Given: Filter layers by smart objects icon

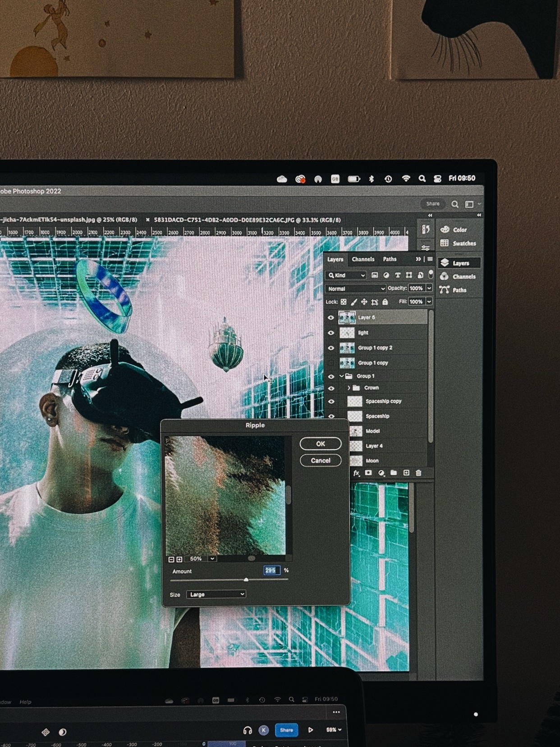Looking at the screenshot, I should (x=420, y=275).
